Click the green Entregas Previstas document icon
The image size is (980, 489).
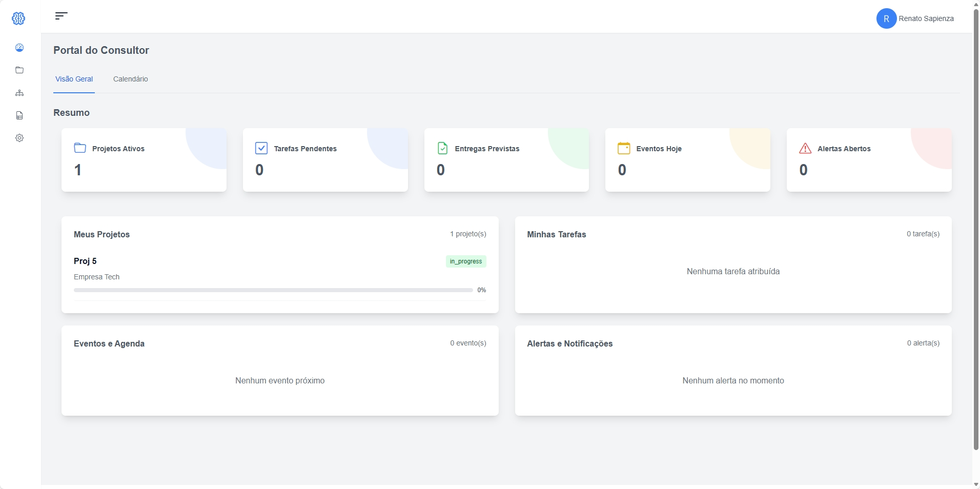tap(442, 149)
